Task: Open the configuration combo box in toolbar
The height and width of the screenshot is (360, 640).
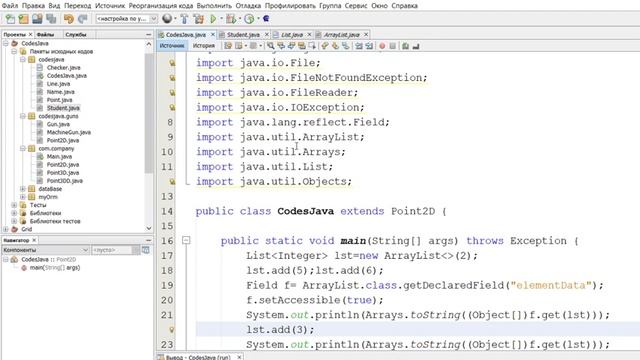Action: pyautogui.click(x=126, y=19)
